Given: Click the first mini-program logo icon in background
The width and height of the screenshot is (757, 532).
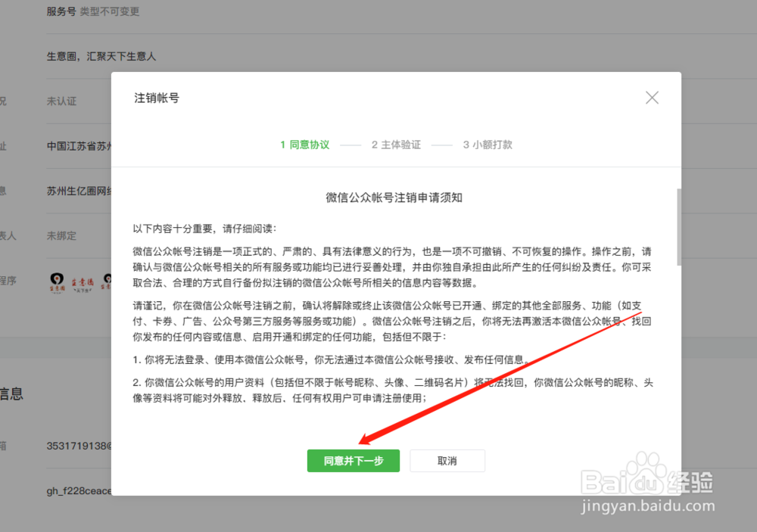Looking at the screenshot, I should [x=57, y=282].
